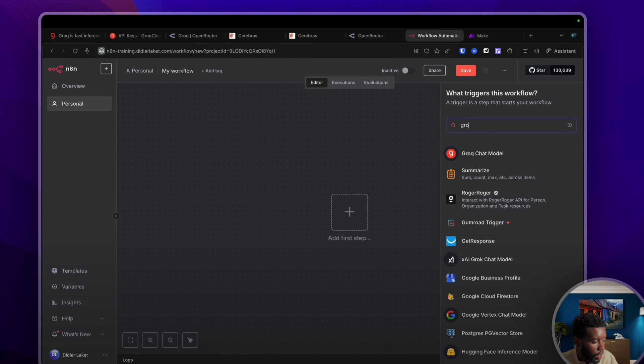Screen dimensions: 644x364
Task: Switch to the Editor tab
Action: (317, 83)
